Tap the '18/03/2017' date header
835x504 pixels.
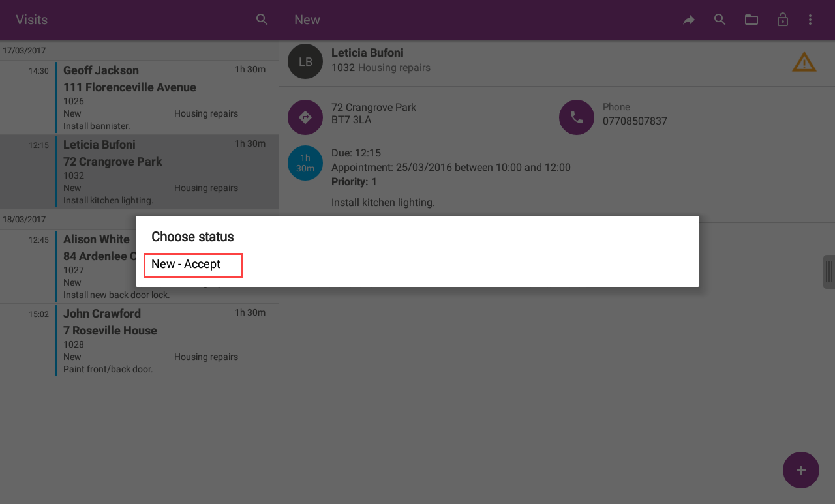[x=24, y=219]
